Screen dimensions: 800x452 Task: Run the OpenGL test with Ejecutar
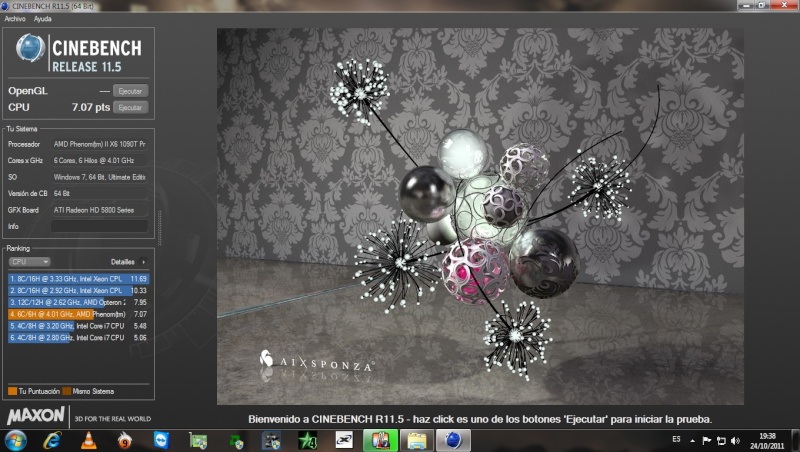(131, 91)
